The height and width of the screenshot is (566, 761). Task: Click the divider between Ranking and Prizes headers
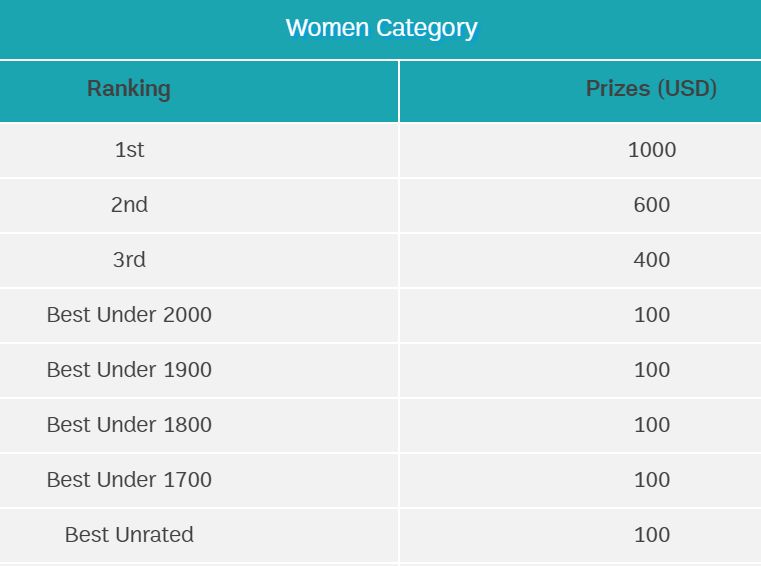click(x=399, y=90)
